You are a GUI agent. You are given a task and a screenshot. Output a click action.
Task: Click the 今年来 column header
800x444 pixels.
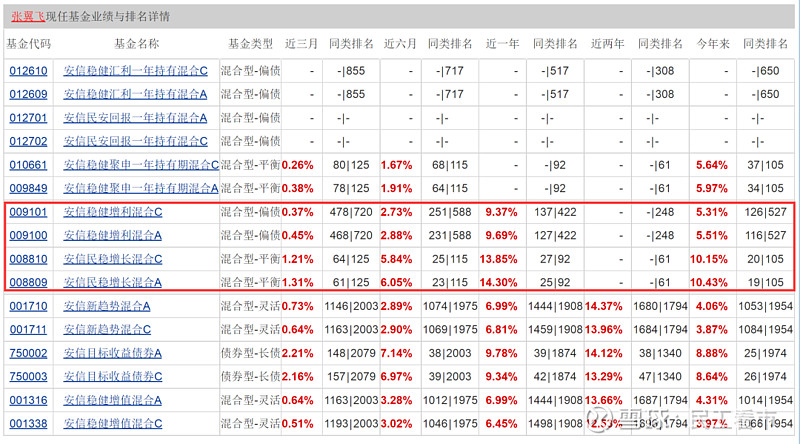pos(713,44)
